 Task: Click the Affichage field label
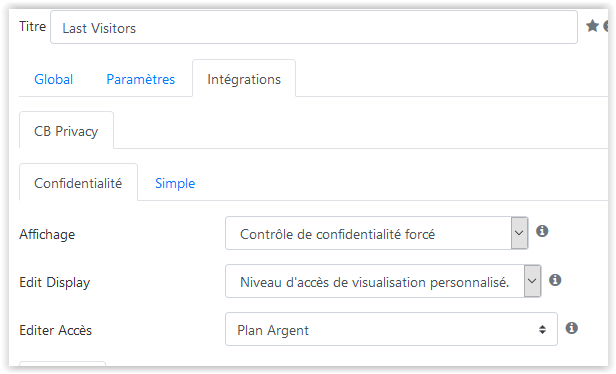pyautogui.click(x=47, y=235)
